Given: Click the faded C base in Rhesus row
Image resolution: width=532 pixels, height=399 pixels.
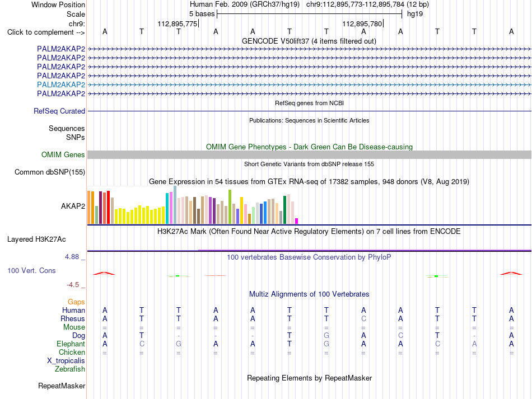Looking at the screenshot, I should tap(363, 318).
